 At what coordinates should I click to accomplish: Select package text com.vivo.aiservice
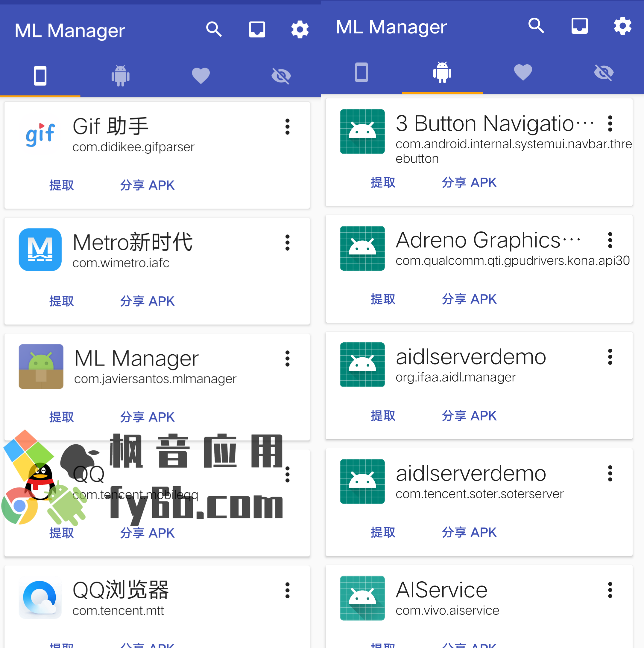coord(447,610)
